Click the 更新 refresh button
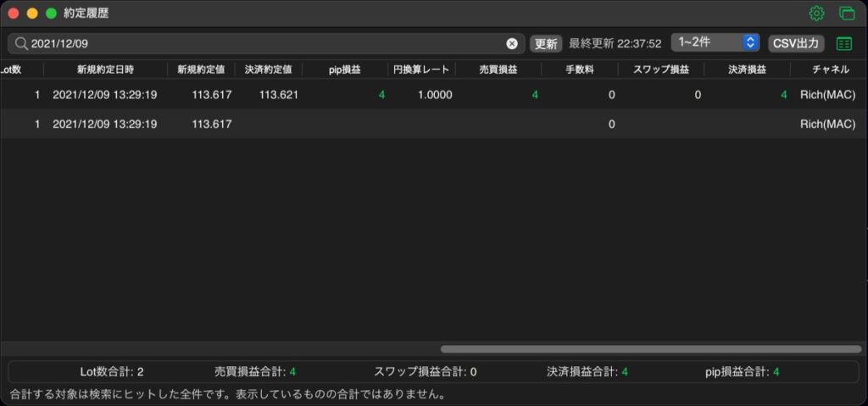 pos(546,44)
